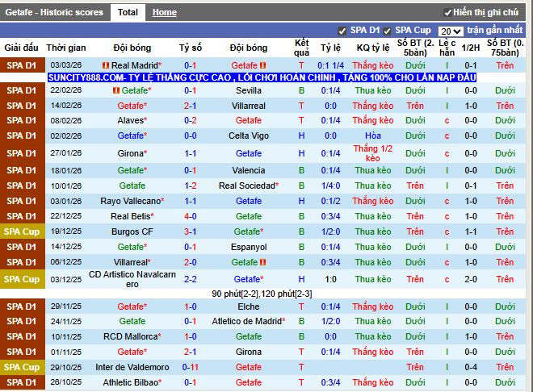The image size is (533, 392).
Task: Switch to the Home tab
Action: pyautogui.click(x=165, y=13)
